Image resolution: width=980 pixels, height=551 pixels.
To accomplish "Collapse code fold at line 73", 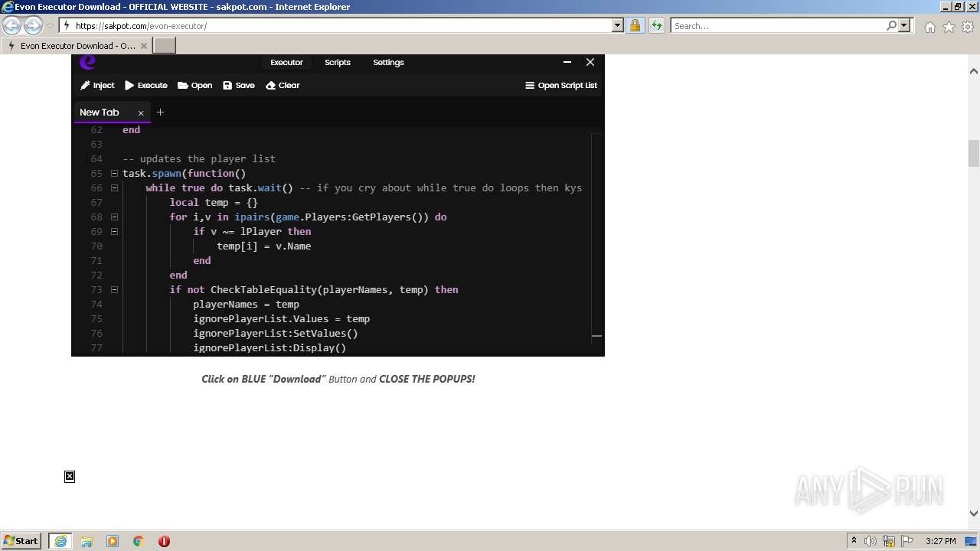I will coord(114,289).
